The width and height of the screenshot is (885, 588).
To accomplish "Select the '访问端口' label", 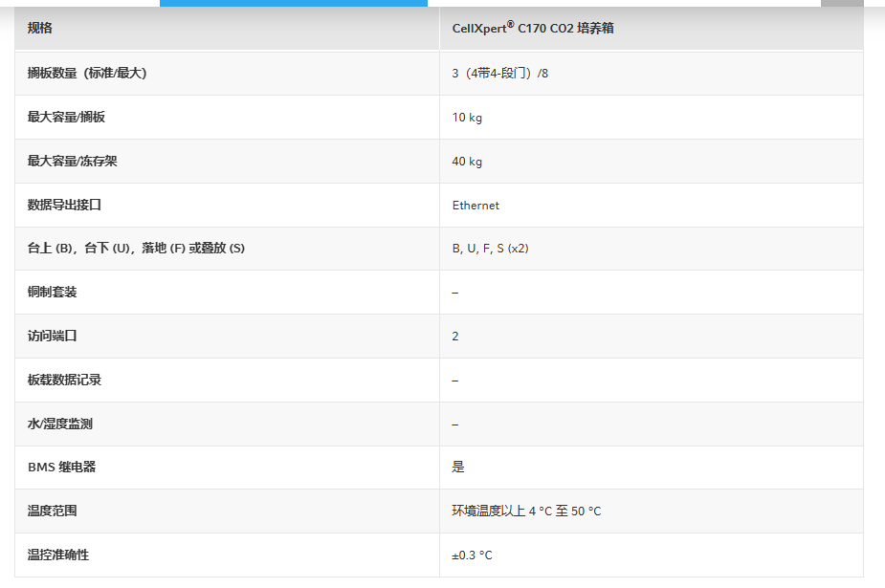I will click(x=52, y=336).
